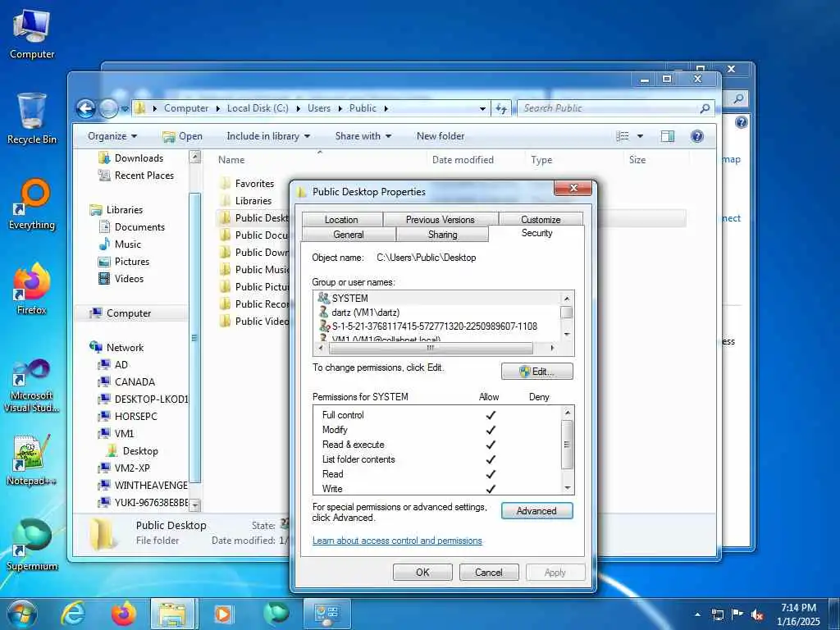Click the Explorer back navigation arrow
This screenshot has height=630, width=840.
85,109
